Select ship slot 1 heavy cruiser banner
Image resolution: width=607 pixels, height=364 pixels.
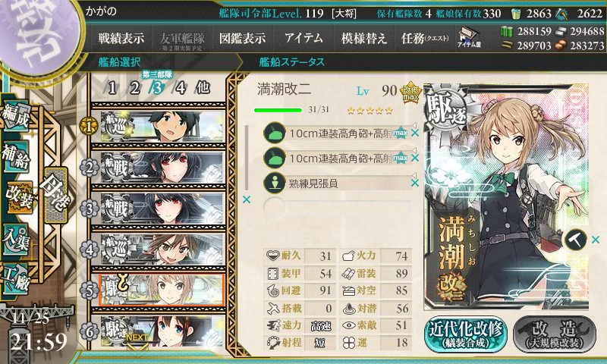(159, 126)
